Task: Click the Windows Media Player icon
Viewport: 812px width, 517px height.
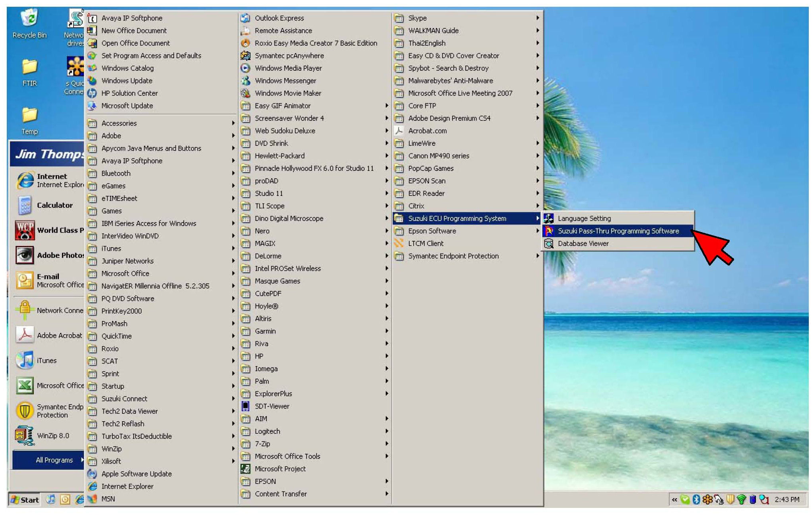Action: (246, 68)
